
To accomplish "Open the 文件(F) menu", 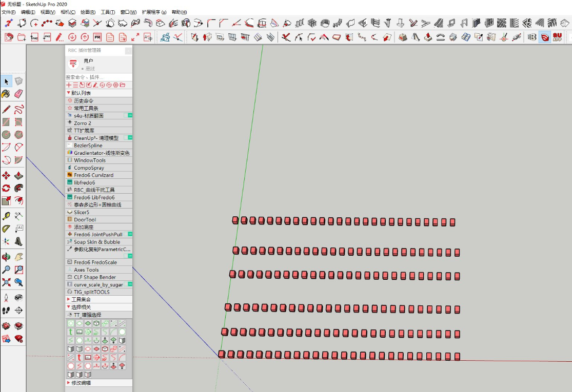I will click(8, 12).
